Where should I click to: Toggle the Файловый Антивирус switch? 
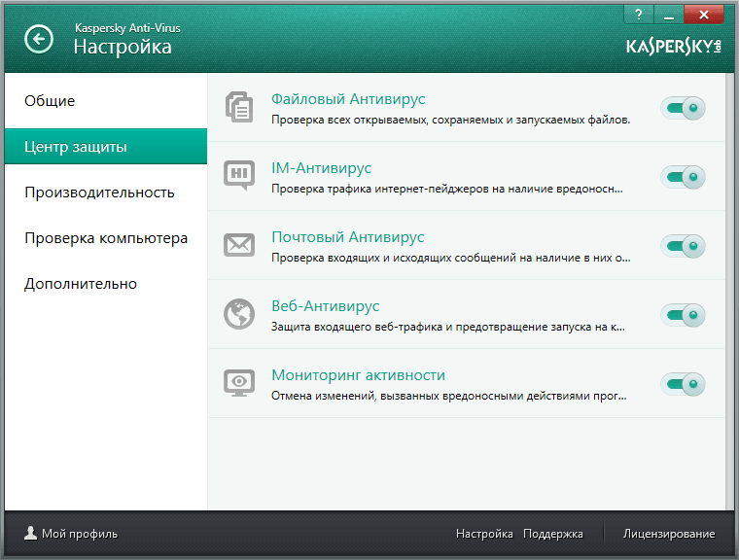[683, 108]
